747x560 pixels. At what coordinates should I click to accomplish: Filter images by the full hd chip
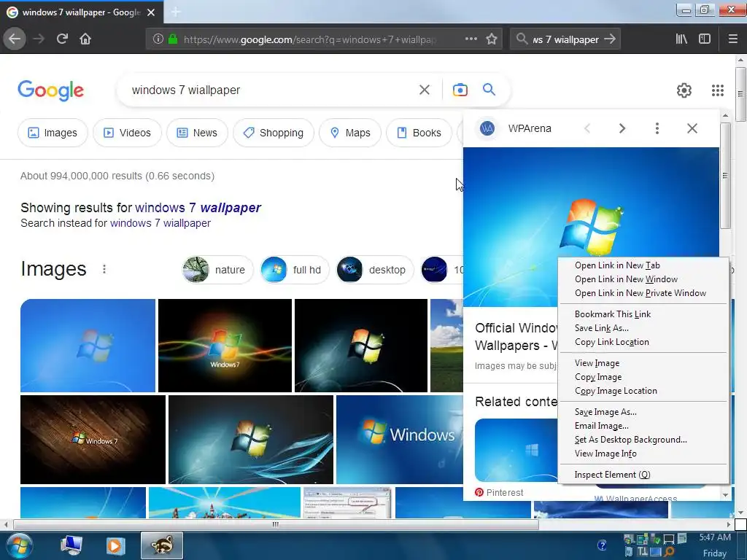(x=295, y=270)
